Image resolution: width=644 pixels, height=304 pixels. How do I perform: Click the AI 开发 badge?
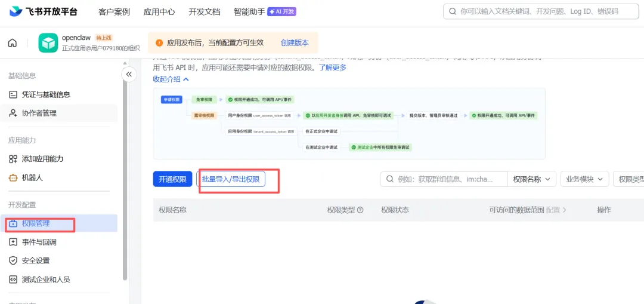click(281, 11)
